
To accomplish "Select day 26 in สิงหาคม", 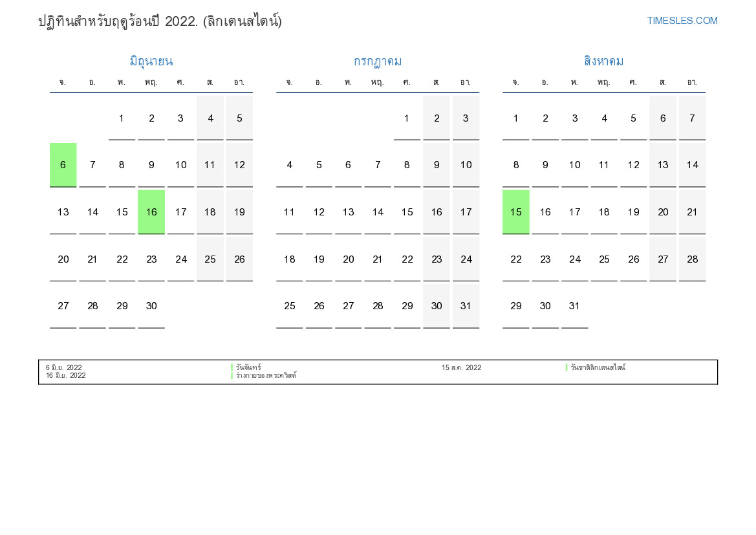I will coord(634,259).
